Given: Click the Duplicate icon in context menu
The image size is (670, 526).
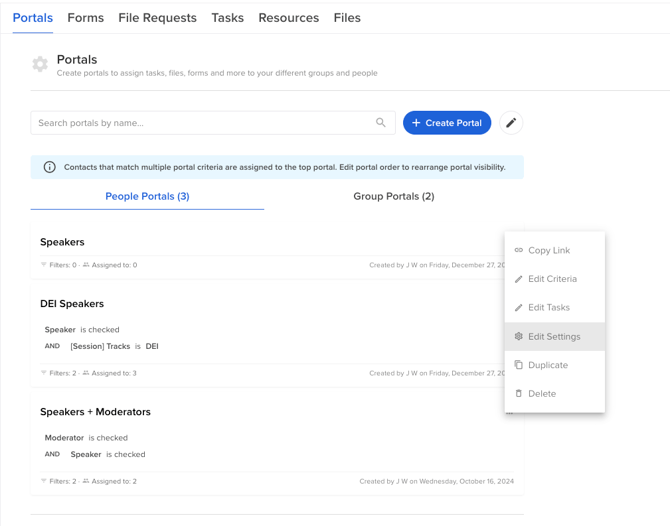Looking at the screenshot, I should (518, 365).
